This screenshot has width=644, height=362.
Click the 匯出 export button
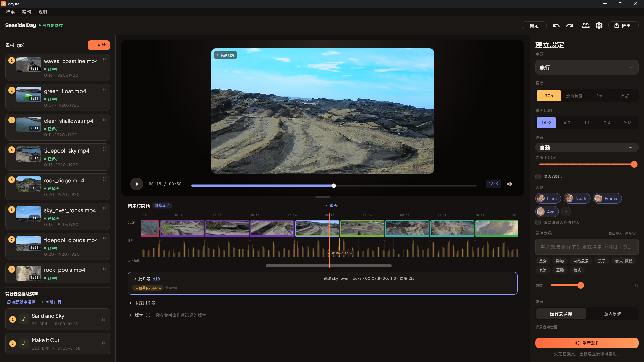coord(623,25)
